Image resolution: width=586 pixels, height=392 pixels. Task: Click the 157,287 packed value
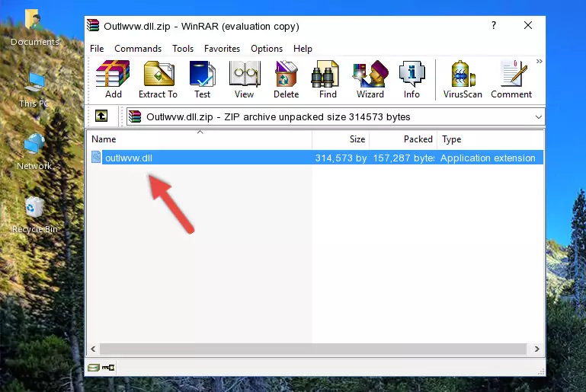[x=404, y=158]
